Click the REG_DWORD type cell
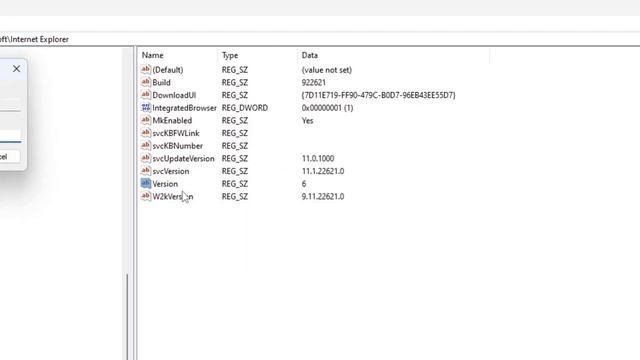The image size is (640, 360). (245, 108)
